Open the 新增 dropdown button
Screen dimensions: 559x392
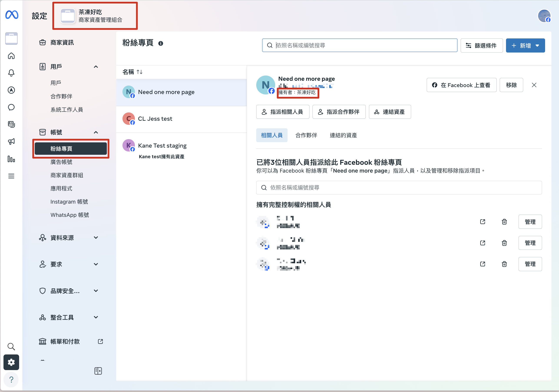[525, 46]
